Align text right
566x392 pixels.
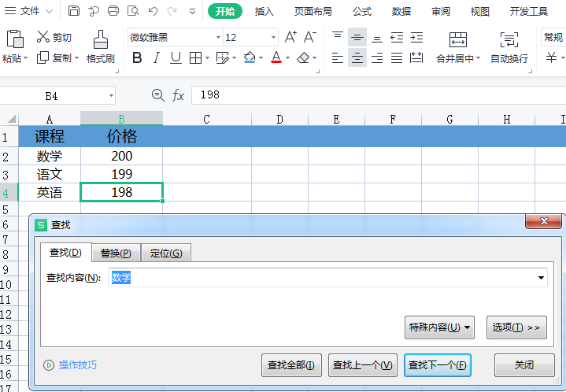(x=377, y=57)
